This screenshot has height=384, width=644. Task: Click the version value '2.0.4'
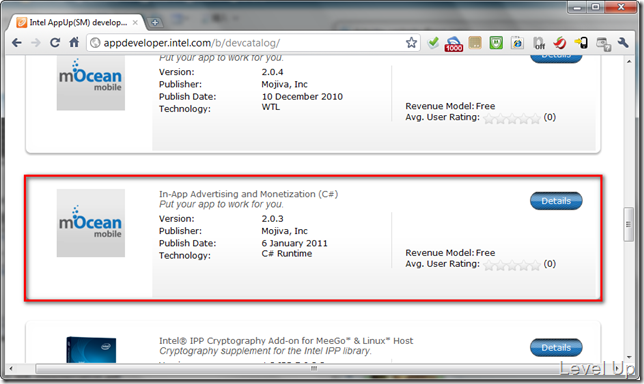[272, 72]
